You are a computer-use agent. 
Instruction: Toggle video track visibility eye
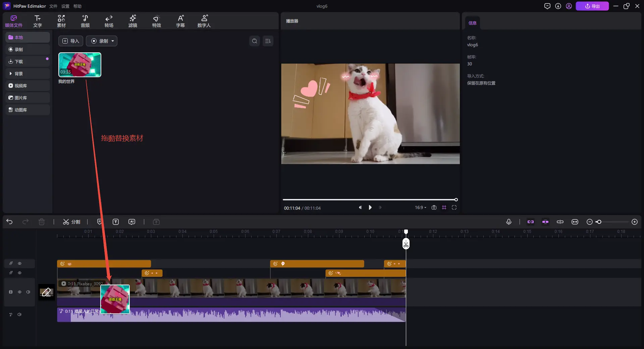[19, 292]
